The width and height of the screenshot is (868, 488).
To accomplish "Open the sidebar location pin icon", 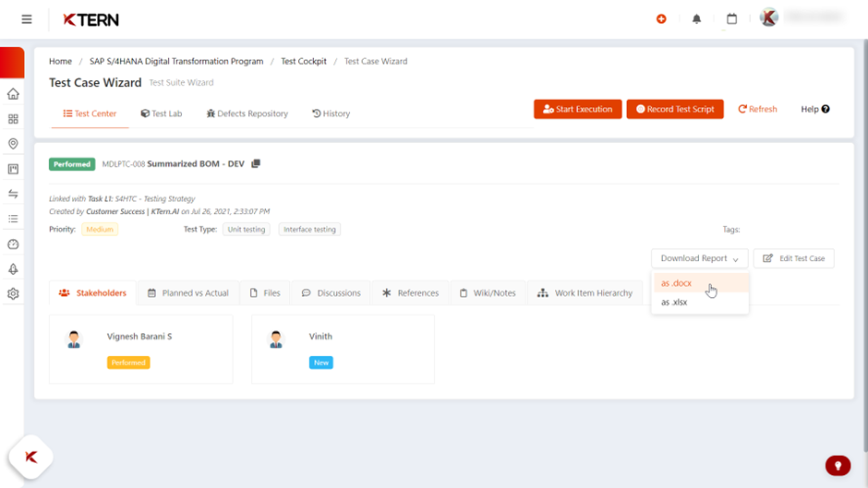I will (13, 144).
